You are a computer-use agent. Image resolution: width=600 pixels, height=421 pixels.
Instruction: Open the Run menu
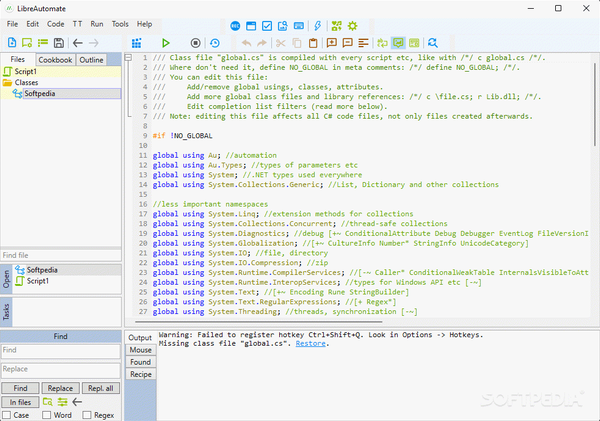(97, 24)
